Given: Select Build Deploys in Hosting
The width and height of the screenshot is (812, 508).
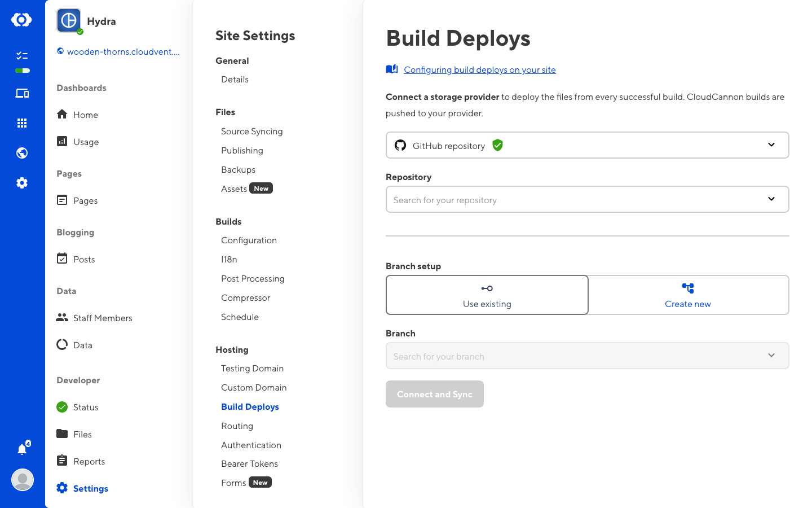Looking at the screenshot, I should click(250, 407).
